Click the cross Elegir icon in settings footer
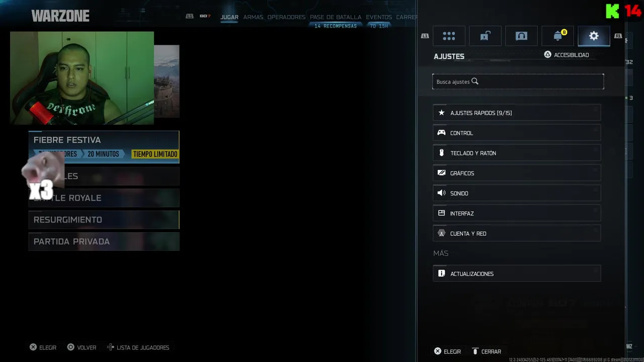 (438, 351)
